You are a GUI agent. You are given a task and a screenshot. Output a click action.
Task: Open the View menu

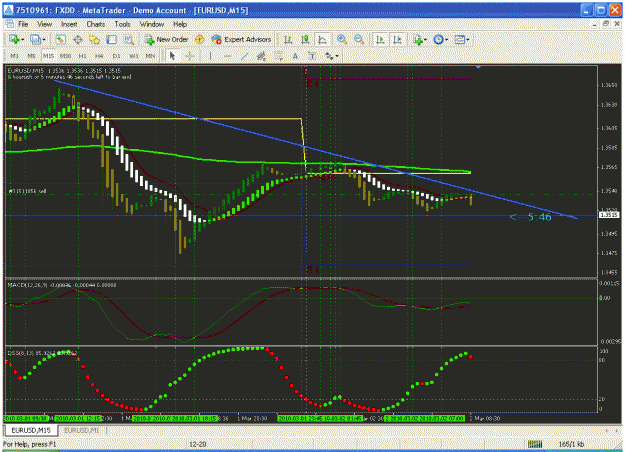point(45,24)
